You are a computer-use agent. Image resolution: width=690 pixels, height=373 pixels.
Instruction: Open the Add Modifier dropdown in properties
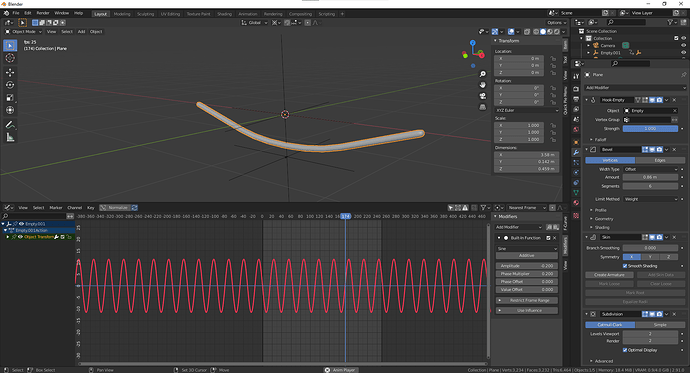pos(635,88)
